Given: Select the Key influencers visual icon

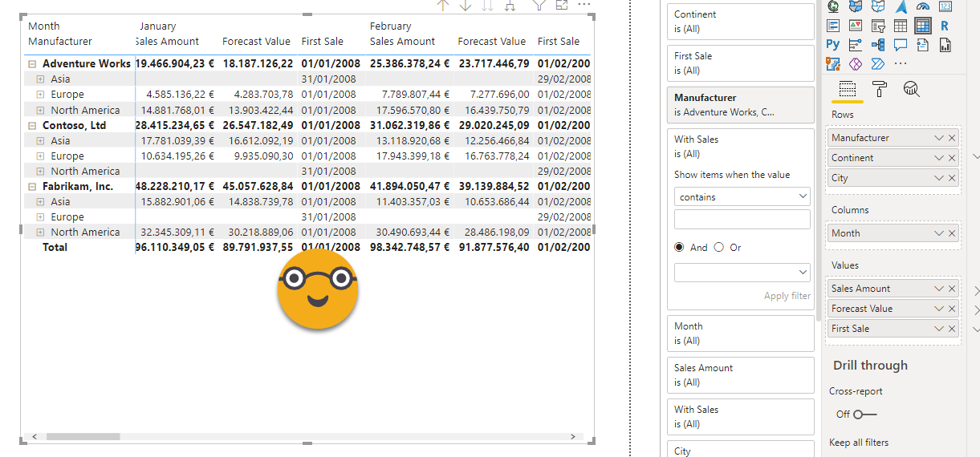Looking at the screenshot, I should point(856,45).
